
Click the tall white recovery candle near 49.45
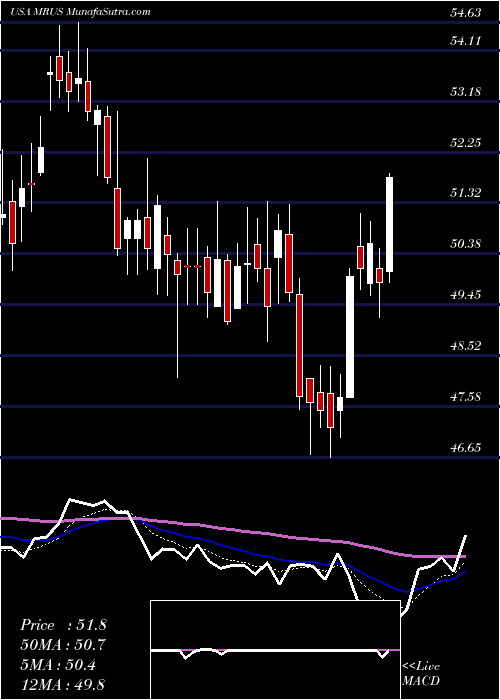pos(350,337)
